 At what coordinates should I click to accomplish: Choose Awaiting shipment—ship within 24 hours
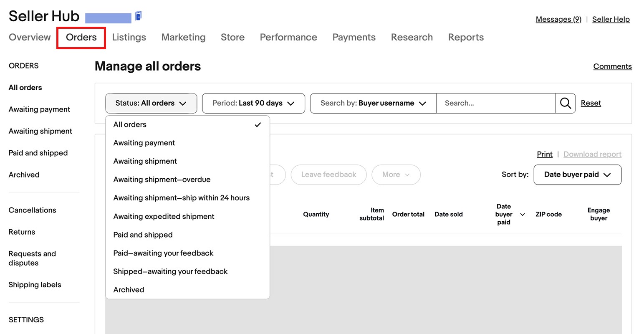pyautogui.click(x=187, y=198)
